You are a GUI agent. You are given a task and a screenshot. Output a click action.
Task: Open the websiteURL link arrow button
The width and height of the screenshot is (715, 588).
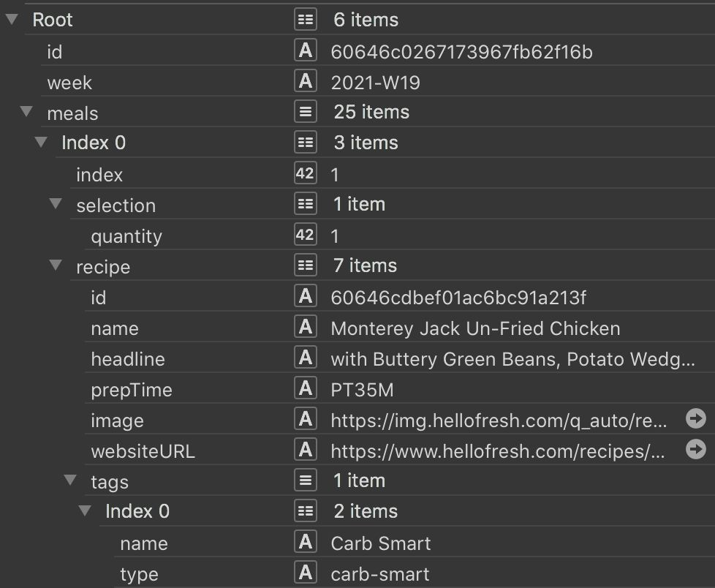695,449
